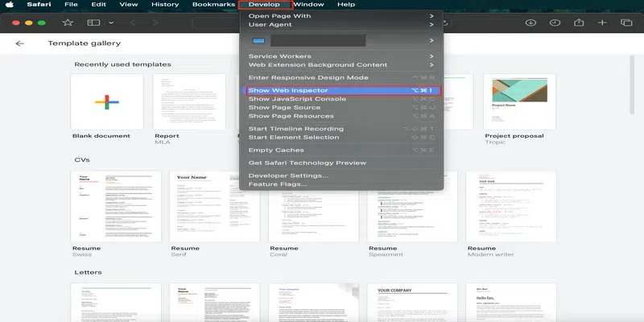Open a new tab with plus icon
Image resolution: width=644 pixels, height=322 pixels.
click(602, 23)
